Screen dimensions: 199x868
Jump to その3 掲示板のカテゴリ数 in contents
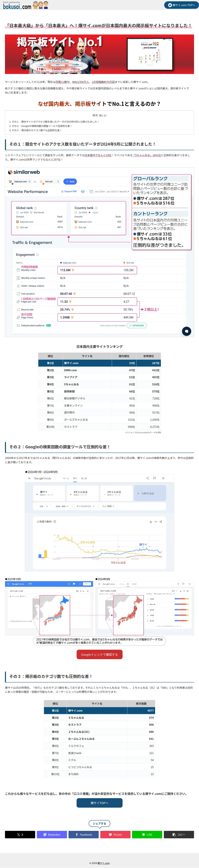(x=37, y=130)
